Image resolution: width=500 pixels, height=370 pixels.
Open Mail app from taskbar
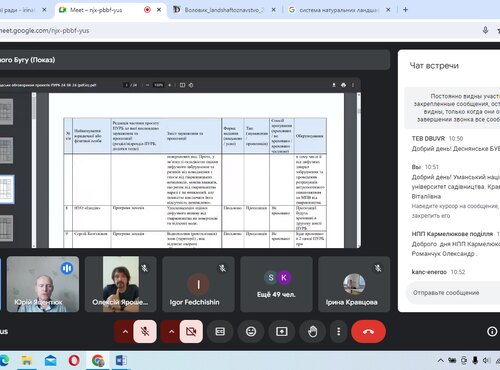pyautogui.click(x=50, y=360)
